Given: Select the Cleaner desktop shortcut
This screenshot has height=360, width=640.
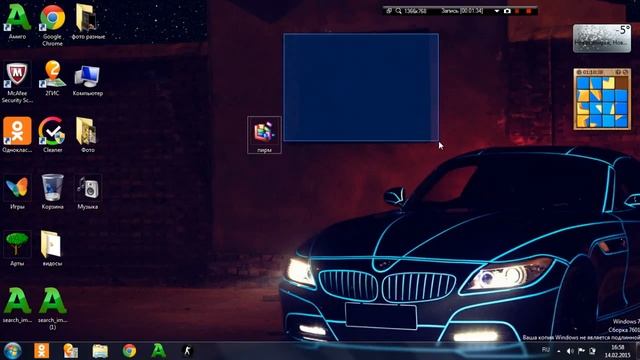Looking at the screenshot, I should 52,135.
